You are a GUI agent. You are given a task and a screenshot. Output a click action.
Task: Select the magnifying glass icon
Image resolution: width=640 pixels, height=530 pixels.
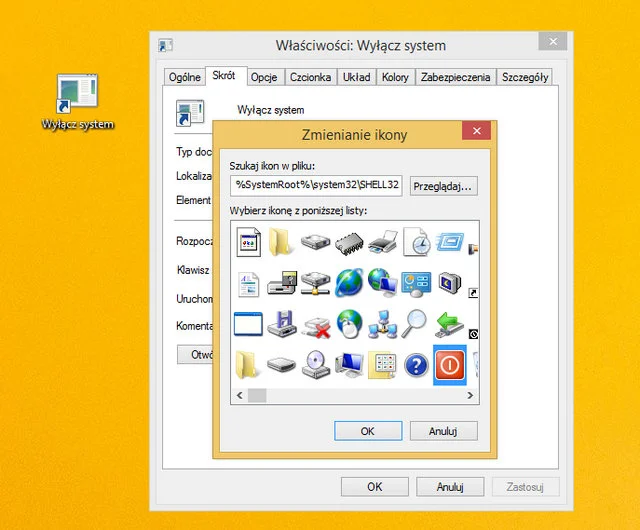pos(416,324)
